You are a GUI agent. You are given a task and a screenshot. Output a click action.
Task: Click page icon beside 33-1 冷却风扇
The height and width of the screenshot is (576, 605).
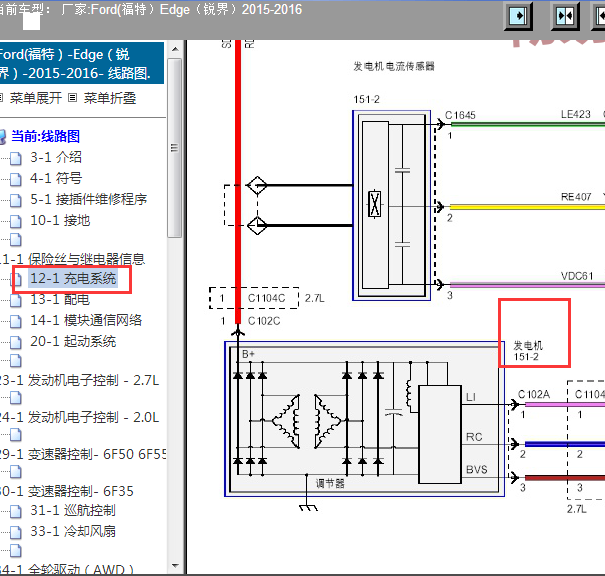click(15, 532)
